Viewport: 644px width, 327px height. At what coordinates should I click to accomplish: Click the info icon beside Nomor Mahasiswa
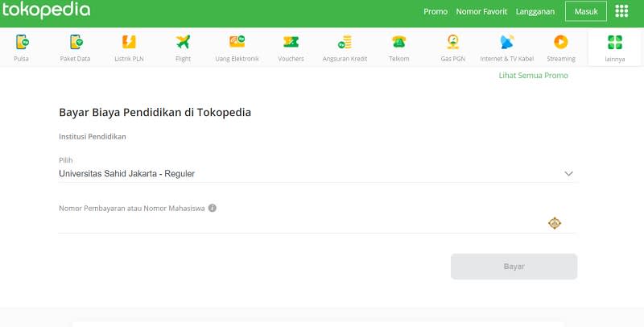[x=213, y=208]
